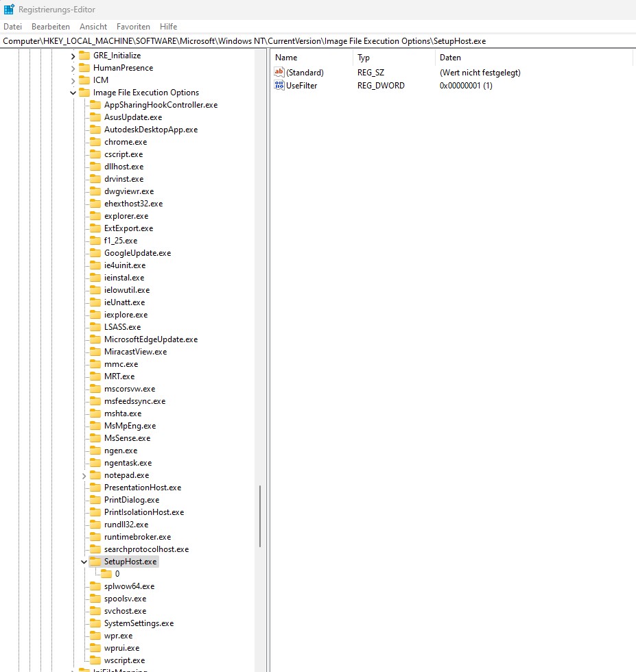This screenshot has height=672, width=636.
Task: Collapse the SetupHost.exe tree node
Action: (x=84, y=561)
